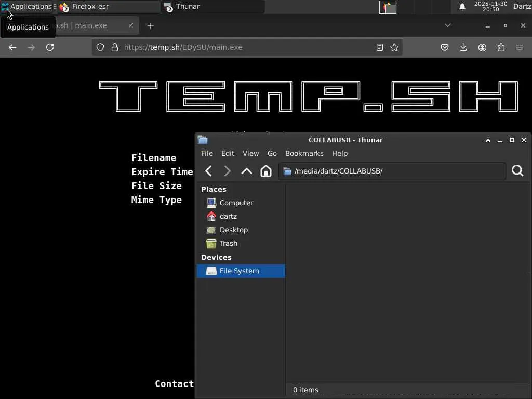This screenshot has height=399, width=532.
Task: Click the Expire Time label
Action: pos(162,171)
